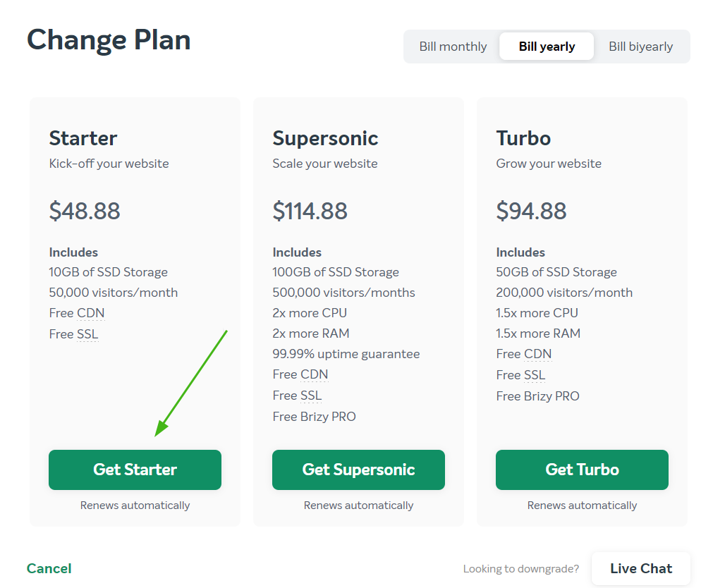Click Free CDN in the Supersonic plan
Viewport: 713px width, 588px height.
point(300,374)
